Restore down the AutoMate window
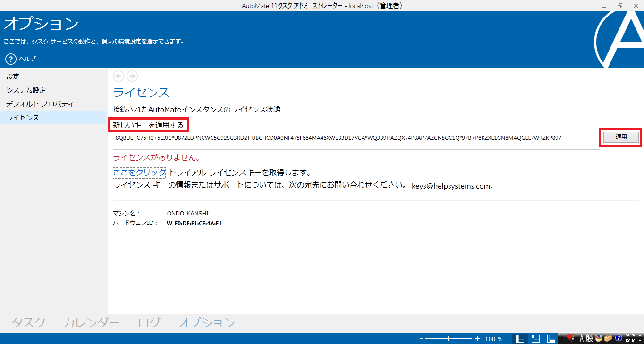Screen dimensions: 644x344 point(620,6)
